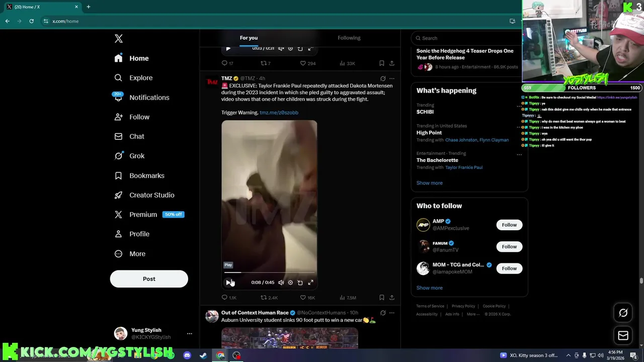Click the Post button
This screenshot has height=362, width=644.
coord(149,279)
